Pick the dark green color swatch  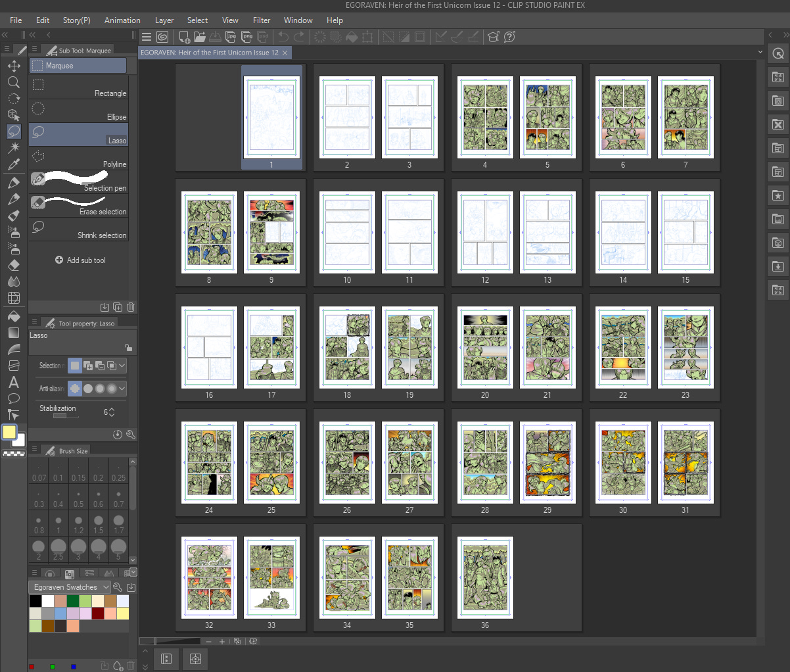coord(73,600)
